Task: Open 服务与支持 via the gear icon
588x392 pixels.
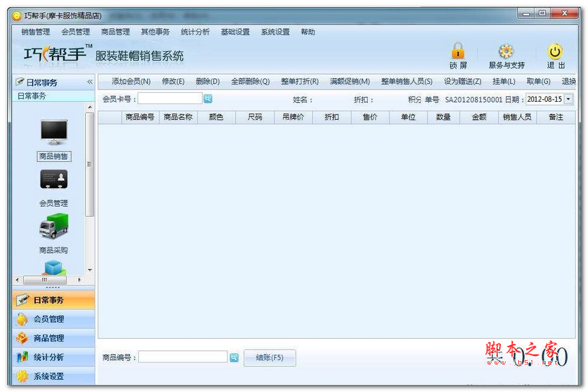Action: point(505,51)
